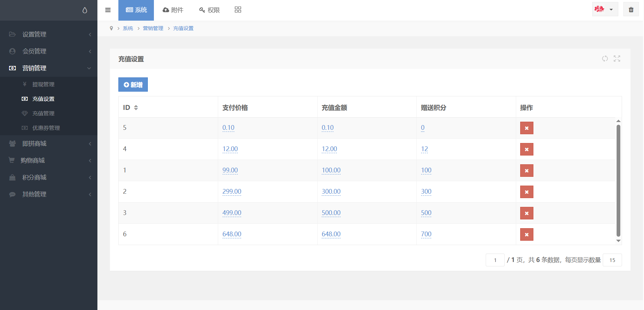644x310 pixels.
Task: Expand the 设置管理 sidebar menu
Action: tap(49, 34)
